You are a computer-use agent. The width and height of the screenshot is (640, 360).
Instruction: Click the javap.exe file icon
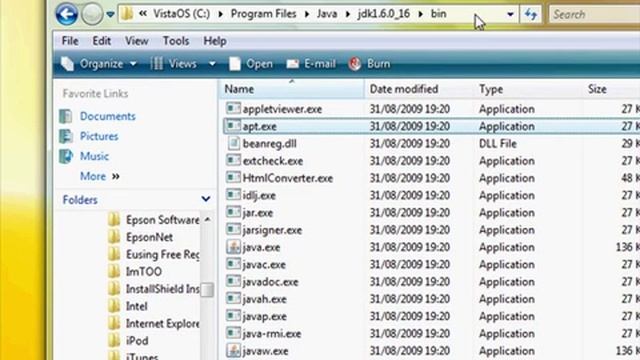(x=233, y=316)
